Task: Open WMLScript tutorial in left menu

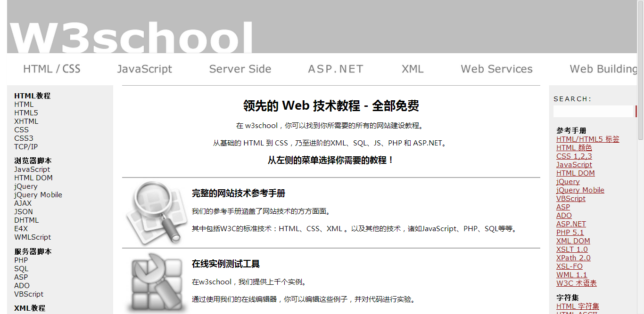Action: (33, 237)
